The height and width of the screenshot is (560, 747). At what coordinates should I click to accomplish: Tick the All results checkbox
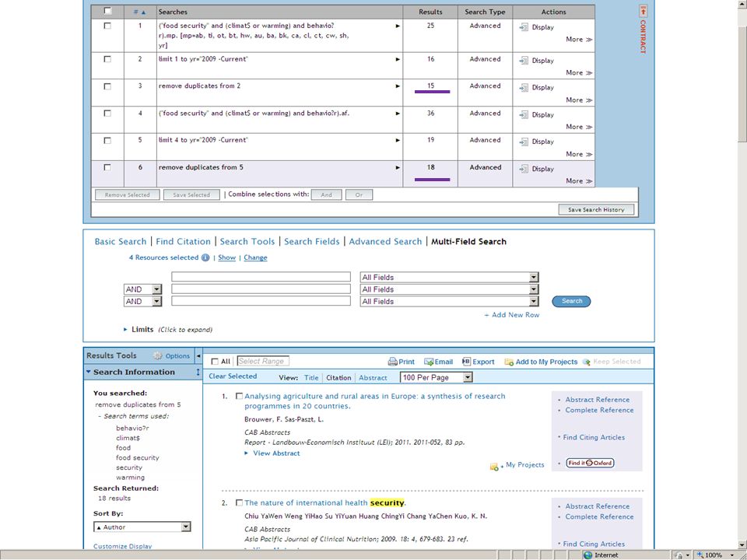click(215, 362)
